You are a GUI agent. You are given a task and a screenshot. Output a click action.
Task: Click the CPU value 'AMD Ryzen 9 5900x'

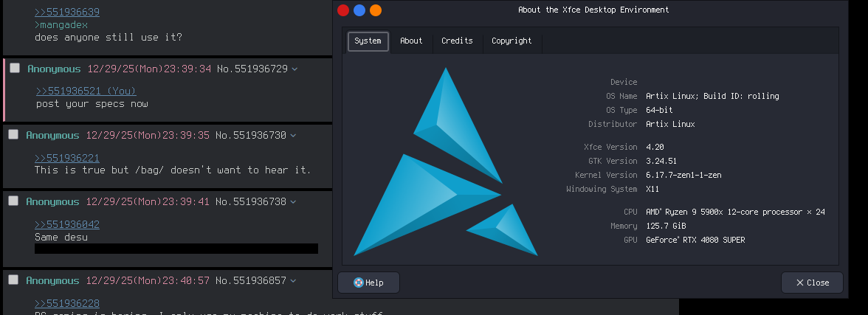click(x=735, y=212)
